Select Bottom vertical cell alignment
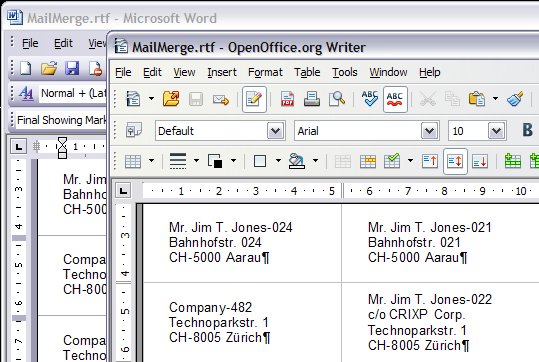Image resolution: width=539 pixels, height=362 pixels. pyautogui.click(x=480, y=161)
